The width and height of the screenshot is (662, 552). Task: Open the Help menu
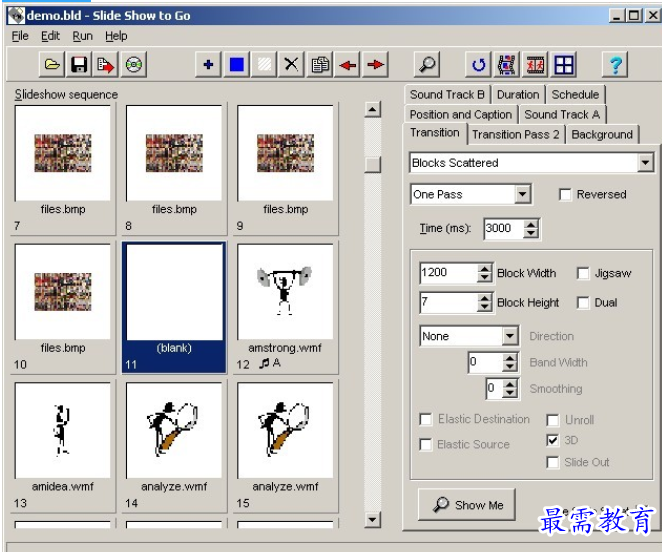click(116, 36)
